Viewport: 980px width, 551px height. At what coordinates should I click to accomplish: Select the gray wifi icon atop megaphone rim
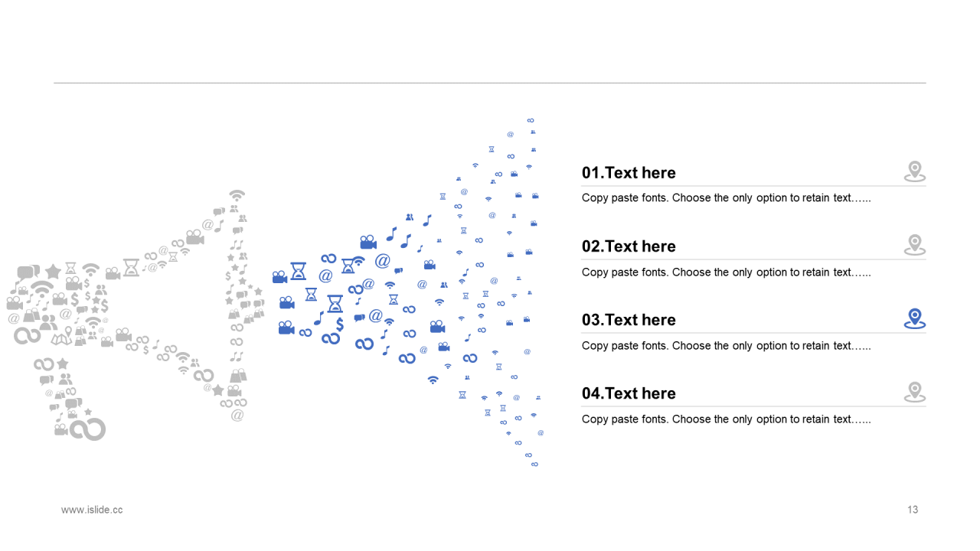[x=237, y=194]
